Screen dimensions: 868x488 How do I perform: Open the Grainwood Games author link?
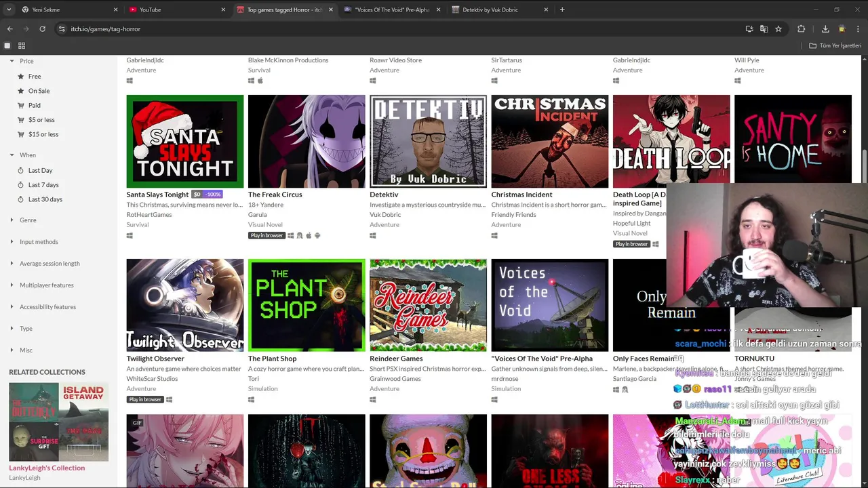pyautogui.click(x=395, y=379)
